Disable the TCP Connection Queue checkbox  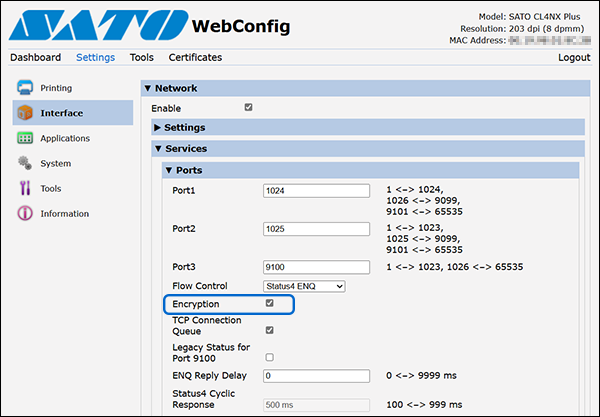268,329
